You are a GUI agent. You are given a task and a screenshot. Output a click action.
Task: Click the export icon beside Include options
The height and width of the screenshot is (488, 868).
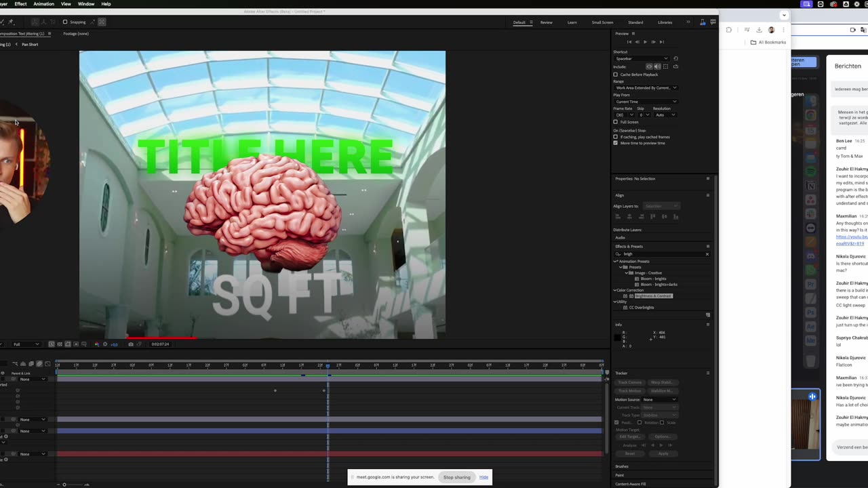tap(675, 66)
